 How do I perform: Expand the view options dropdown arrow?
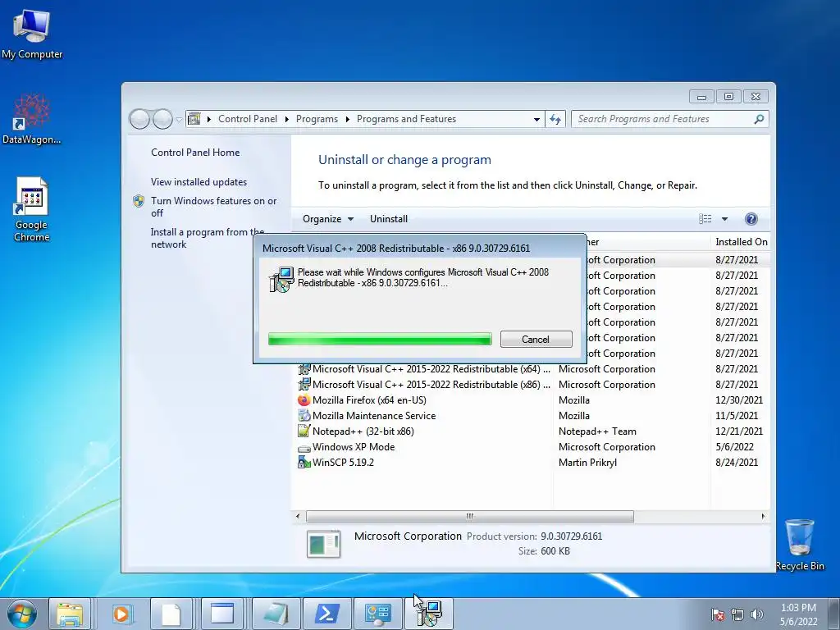point(724,218)
